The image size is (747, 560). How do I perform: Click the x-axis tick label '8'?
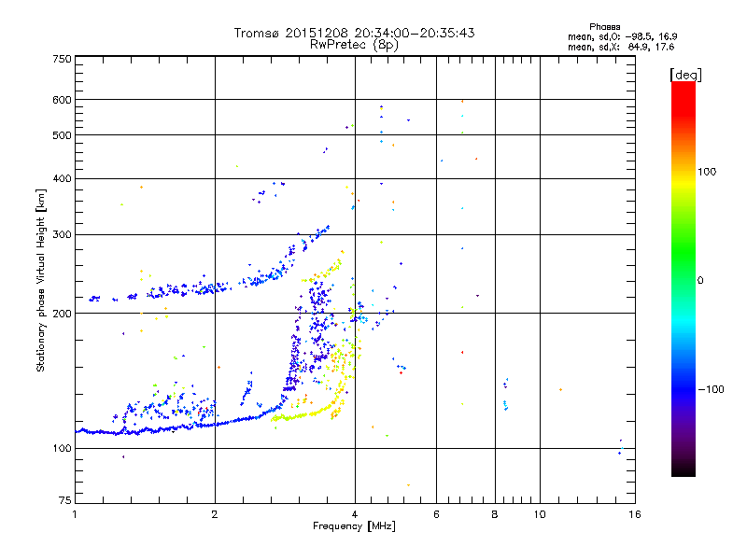point(495,514)
